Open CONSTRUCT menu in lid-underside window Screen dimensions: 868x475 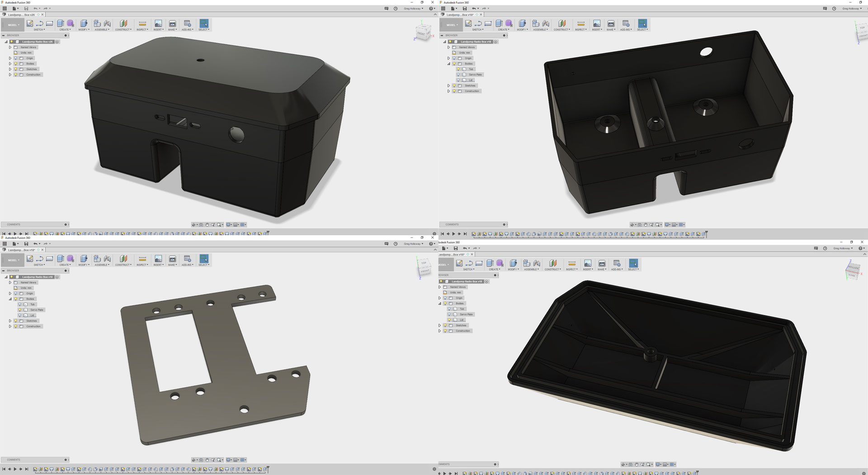click(x=552, y=270)
